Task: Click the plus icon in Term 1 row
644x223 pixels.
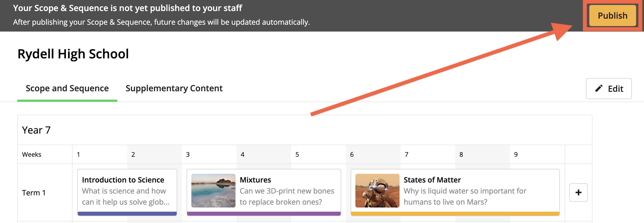Action: tap(578, 192)
